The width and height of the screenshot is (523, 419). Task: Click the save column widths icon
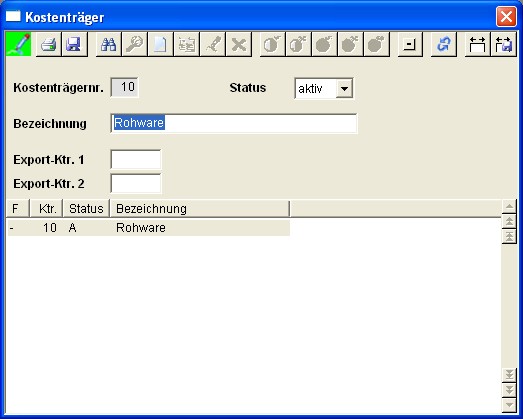point(504,44)
